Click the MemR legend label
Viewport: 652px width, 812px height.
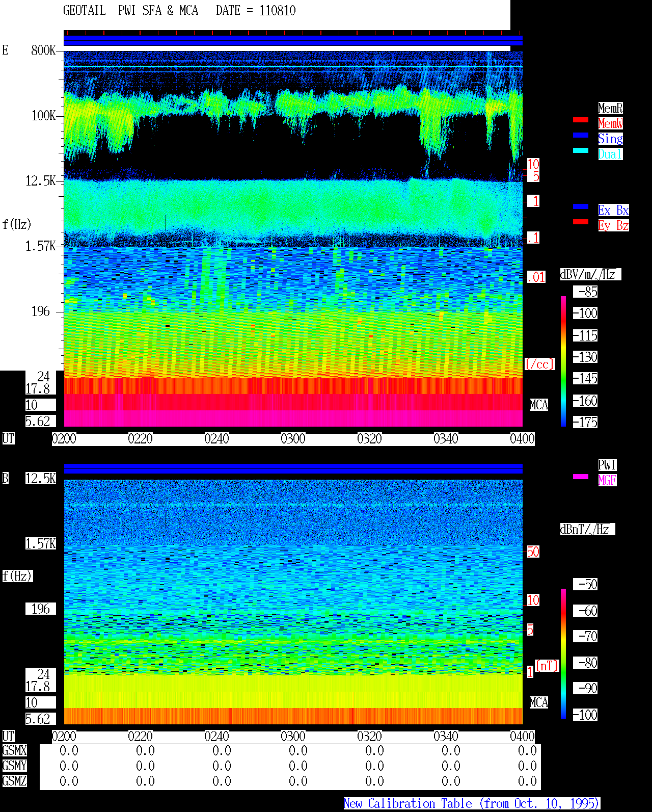[610, 108]
